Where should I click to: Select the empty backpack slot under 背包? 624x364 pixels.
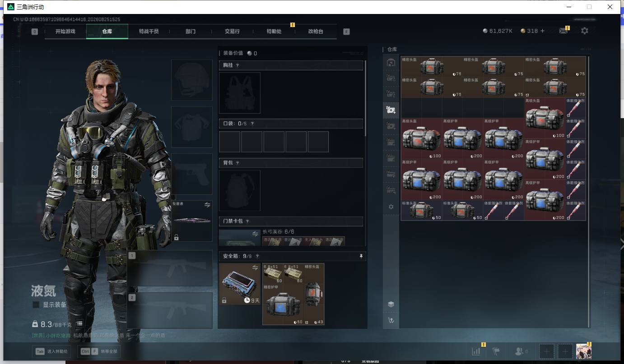click(x=240, y=190)
